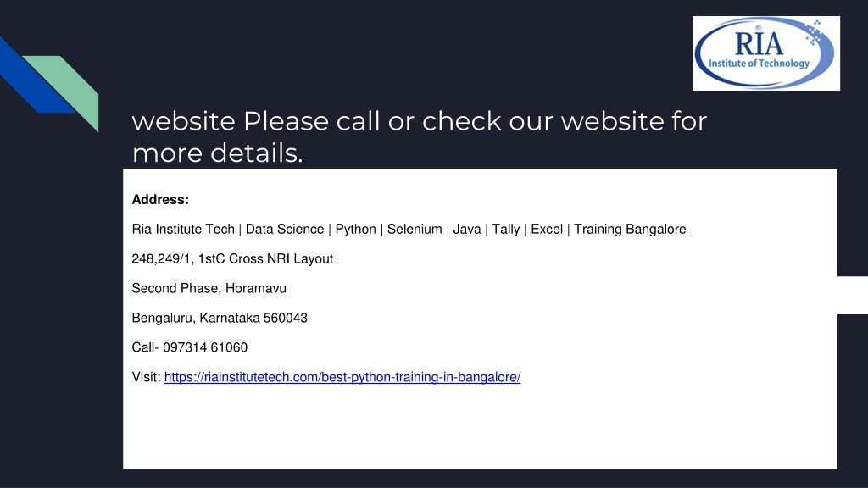Click the word Java in course list
The width and height of the screenshot is (868, 488).
[x=467, y=229]
